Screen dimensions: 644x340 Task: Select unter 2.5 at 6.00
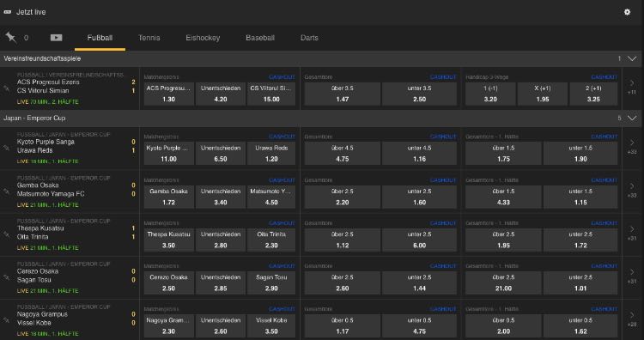pyautogui.click(x=419, y=240)
